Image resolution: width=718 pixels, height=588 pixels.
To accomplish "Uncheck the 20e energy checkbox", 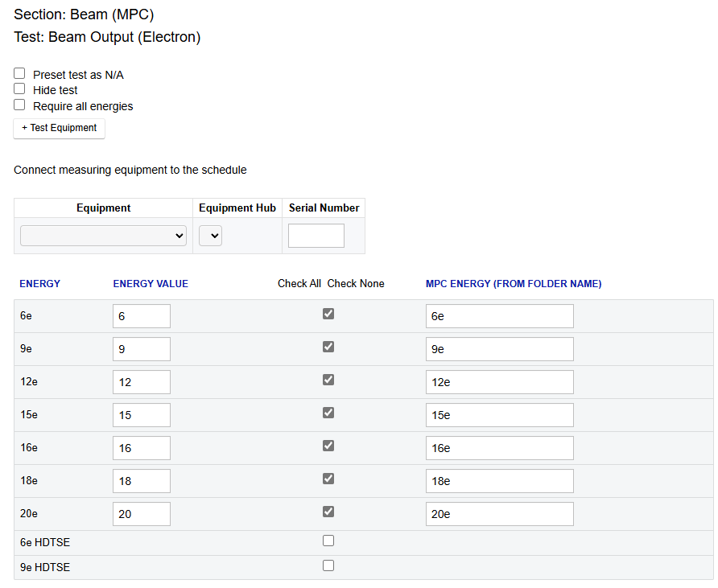I will click(328, 512).
